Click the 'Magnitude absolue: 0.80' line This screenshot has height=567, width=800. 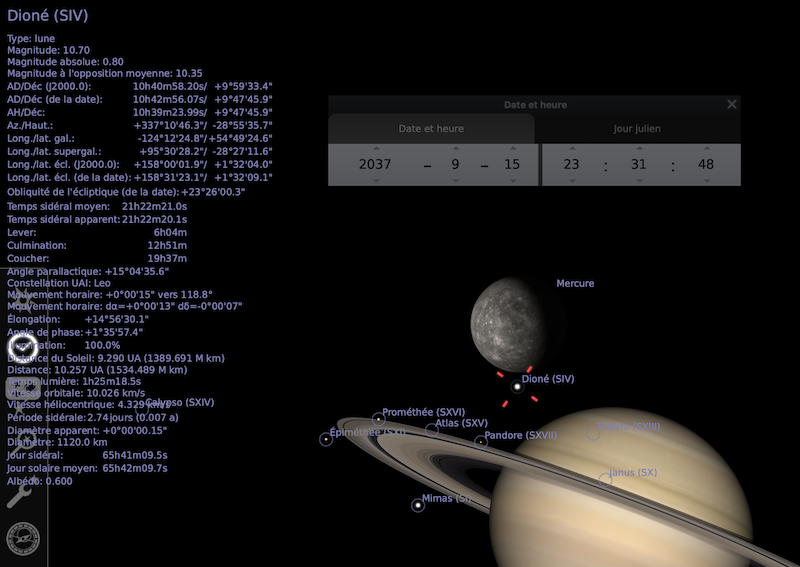65,62
